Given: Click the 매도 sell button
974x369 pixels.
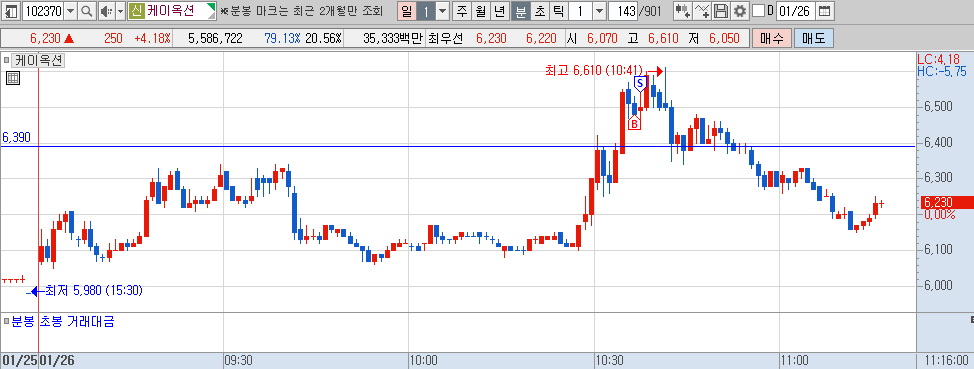Looking at the screenshot, I should pyautogui.click(x=814, y=38).
